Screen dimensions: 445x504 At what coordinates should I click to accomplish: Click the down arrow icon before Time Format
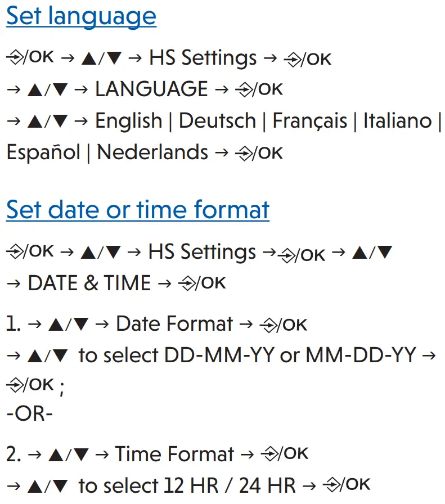82,454
